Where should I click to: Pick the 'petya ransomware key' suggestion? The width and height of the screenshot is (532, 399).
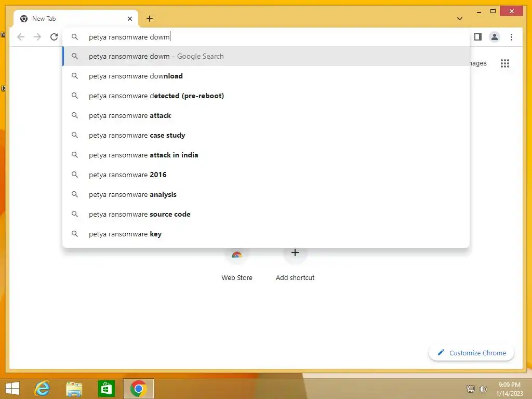[x=266, y=234]
